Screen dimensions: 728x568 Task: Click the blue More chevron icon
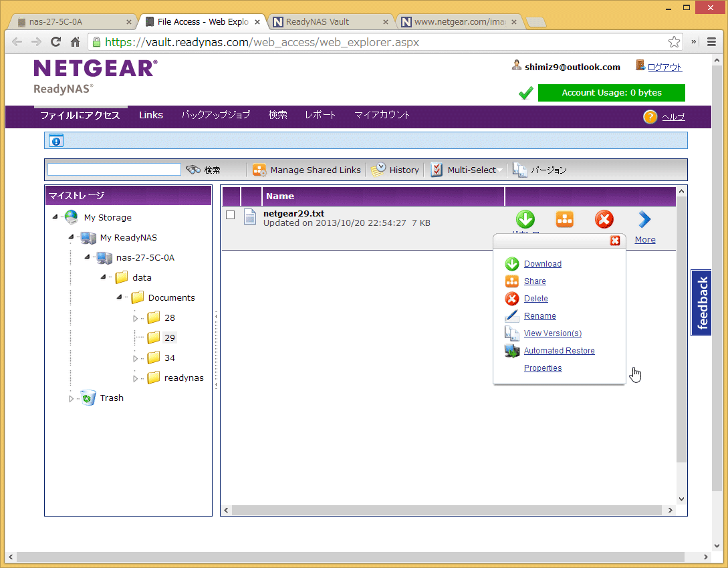tap(644, 219)
